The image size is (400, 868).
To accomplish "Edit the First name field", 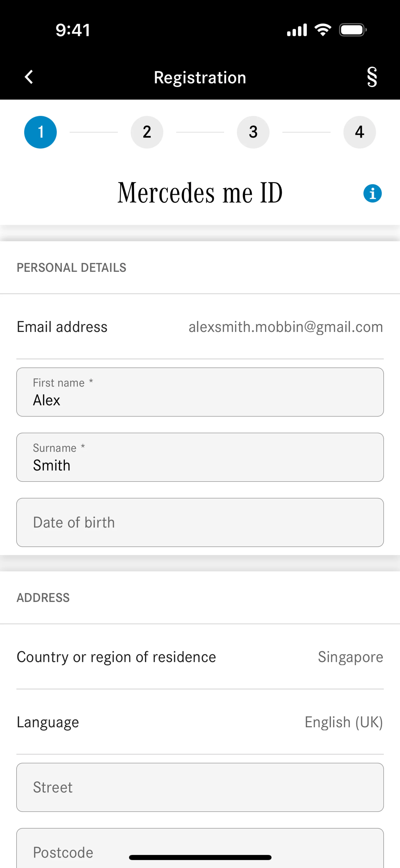I will pos(200,392).
